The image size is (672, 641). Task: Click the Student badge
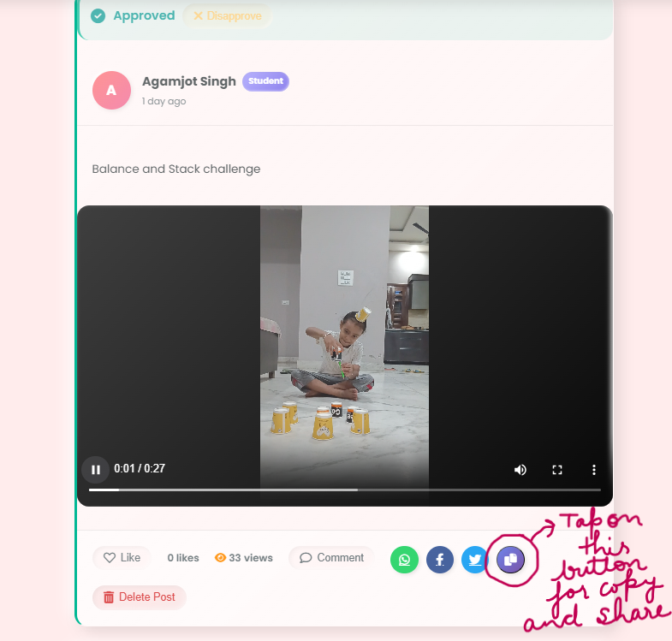pyautogui.click(x=265, y=81)
